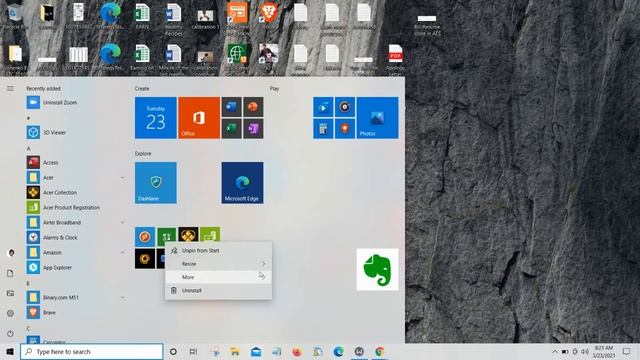Open the Microsoft Edge tile
Screen dimensions: 640x360
pos(242,183)
